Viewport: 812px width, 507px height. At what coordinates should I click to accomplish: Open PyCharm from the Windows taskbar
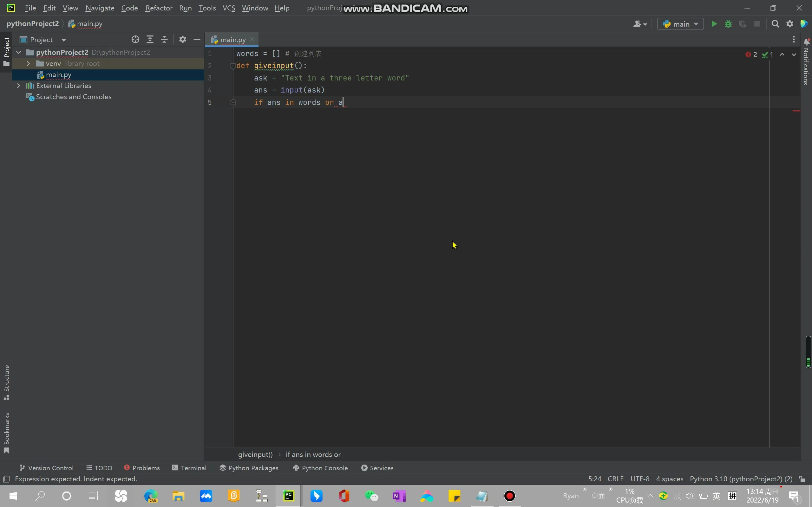[289, 496]
